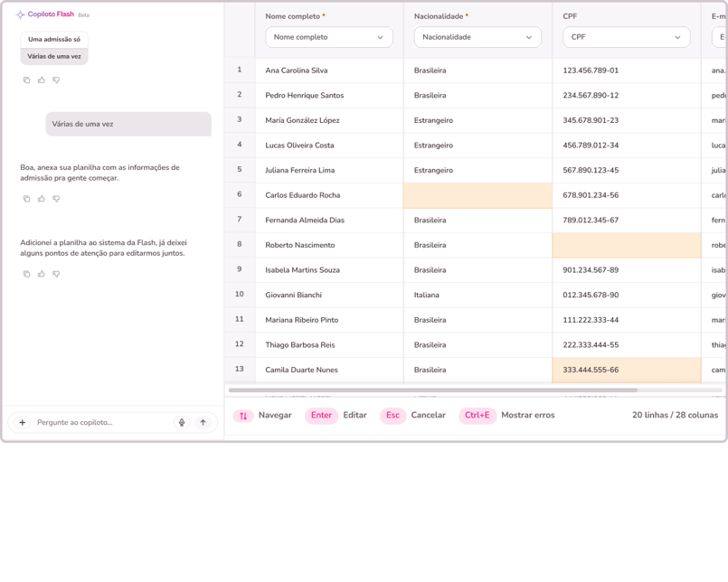Click the Enter key badge for Editar
The width and height of the screenshot is (728, 582).
click(321, 416)
